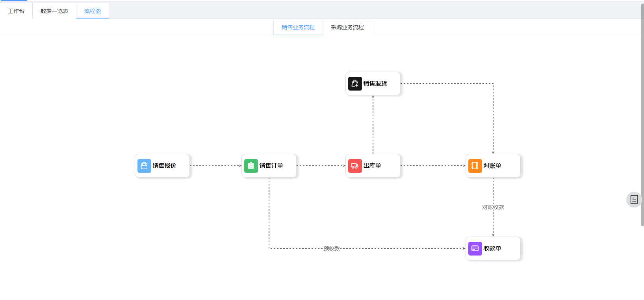Open the 销售报价 node label
The image size is (644, 300).
(x=165, y=166)
